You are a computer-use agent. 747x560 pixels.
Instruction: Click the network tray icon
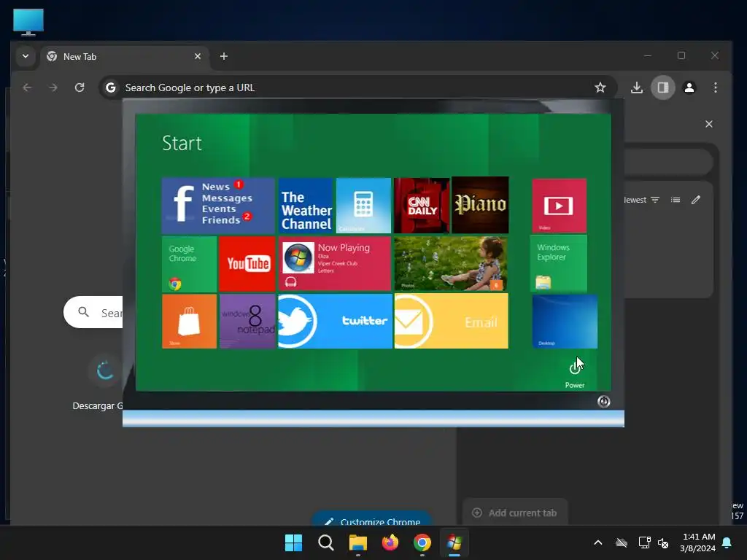[644, 542]
